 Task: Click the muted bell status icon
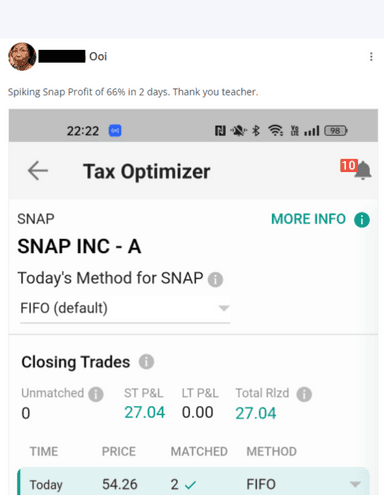pyautogui.click(x=239, y=130)
